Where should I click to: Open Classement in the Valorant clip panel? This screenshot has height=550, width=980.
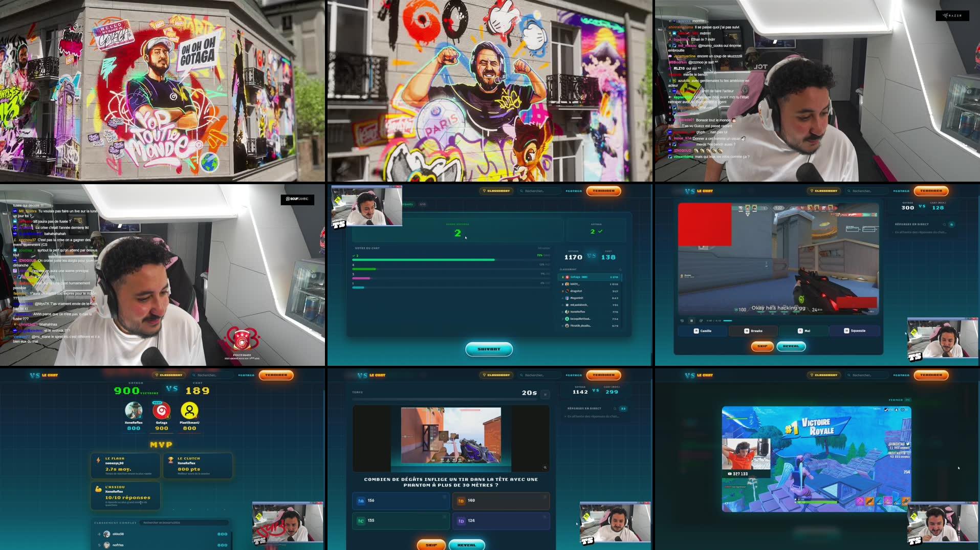point(824,191)
